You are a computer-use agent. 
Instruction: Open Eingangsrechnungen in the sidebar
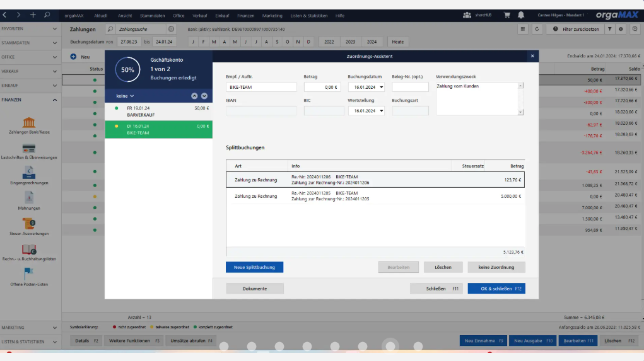[x=29, y=176]
